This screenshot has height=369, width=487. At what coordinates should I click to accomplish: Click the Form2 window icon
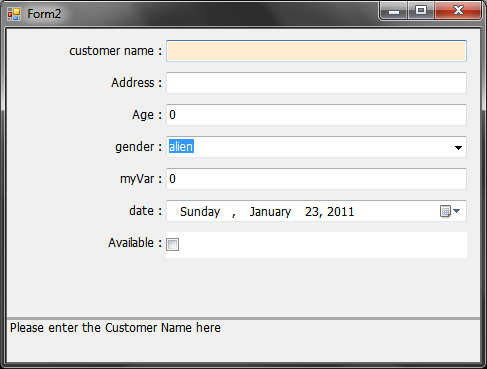(14, 14)
